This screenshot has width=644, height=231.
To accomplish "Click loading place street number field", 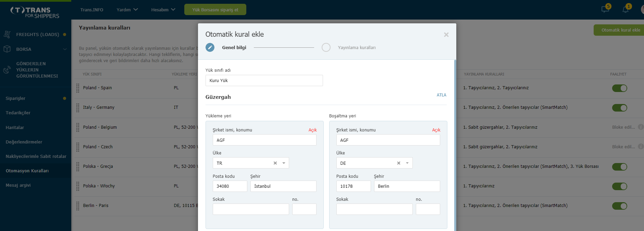I will (x=304, y=209).
